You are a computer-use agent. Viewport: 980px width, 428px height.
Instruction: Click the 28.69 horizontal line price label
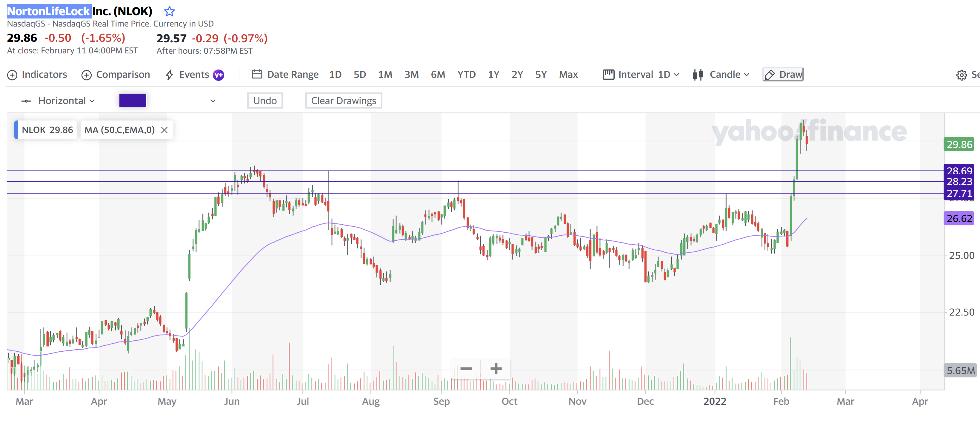[x=959, y=171]
